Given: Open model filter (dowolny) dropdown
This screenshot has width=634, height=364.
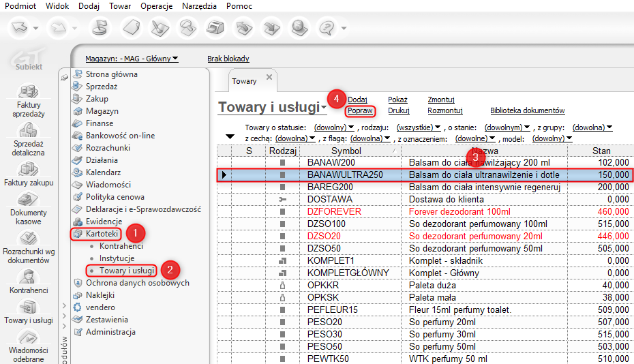Looking at the screenshot, I should point(552,138).
